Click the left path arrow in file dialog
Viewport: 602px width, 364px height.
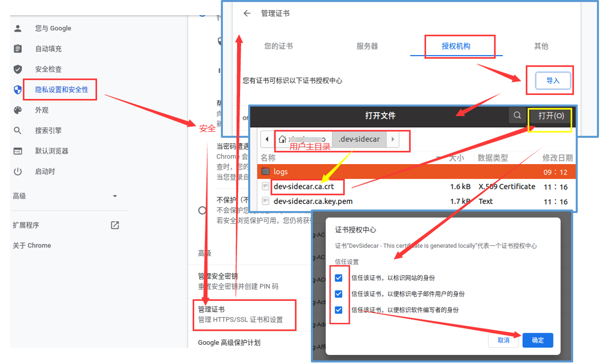pyautogui.click(x=266, y=139)
